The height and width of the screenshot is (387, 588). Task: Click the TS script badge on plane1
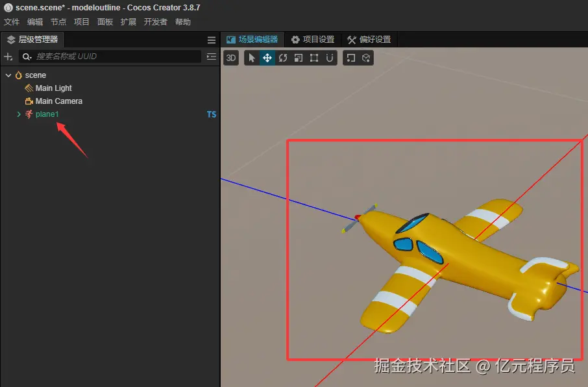tap(212, 114)
